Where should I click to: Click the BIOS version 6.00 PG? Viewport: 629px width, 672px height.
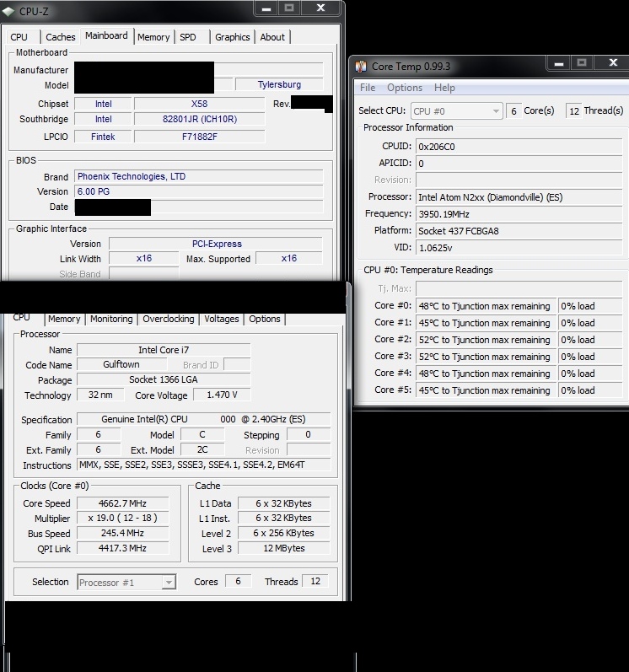(199, 191)
